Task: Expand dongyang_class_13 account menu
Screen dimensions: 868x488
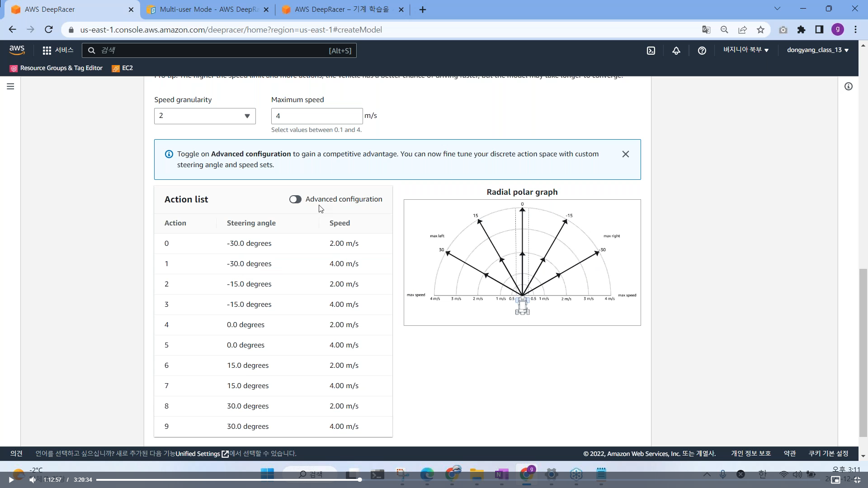Action: click(817, 50)
